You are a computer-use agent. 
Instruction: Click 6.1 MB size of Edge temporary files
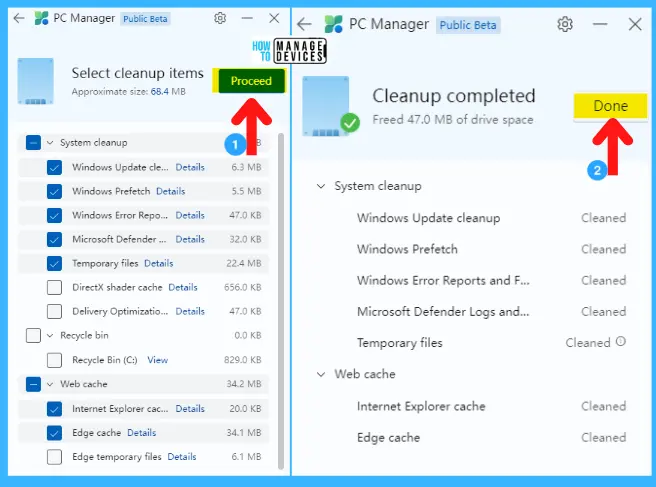coord(246,457)
